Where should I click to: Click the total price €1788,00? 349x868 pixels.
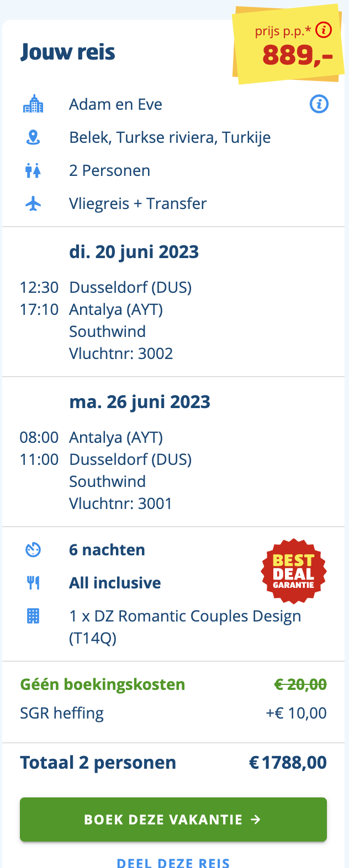click(x=288, y=763)
